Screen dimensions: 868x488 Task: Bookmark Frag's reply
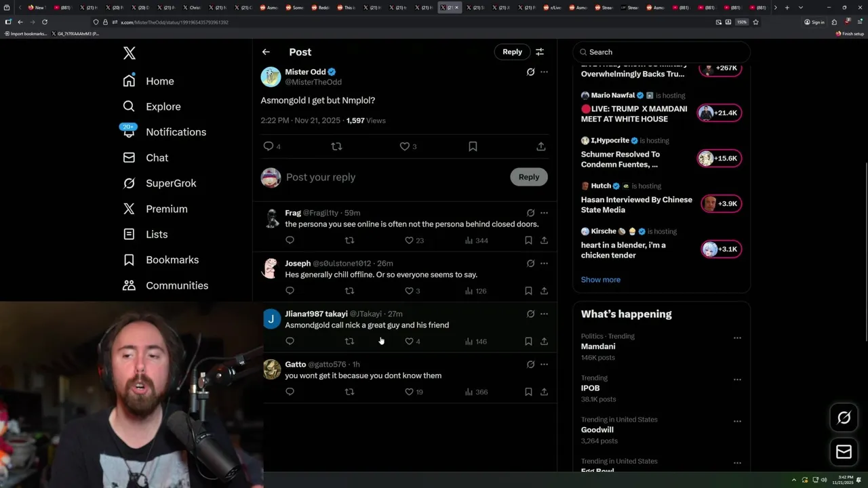click(x=528, y=240)
